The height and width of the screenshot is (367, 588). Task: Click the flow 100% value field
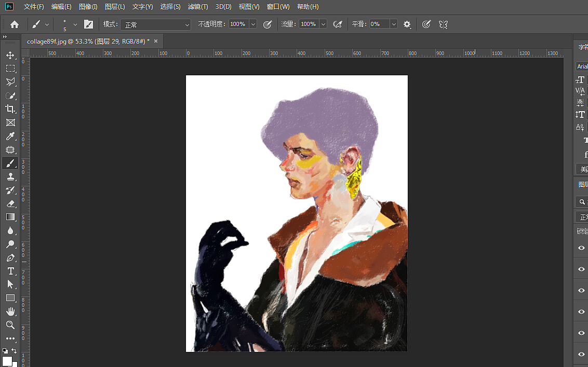309,24
